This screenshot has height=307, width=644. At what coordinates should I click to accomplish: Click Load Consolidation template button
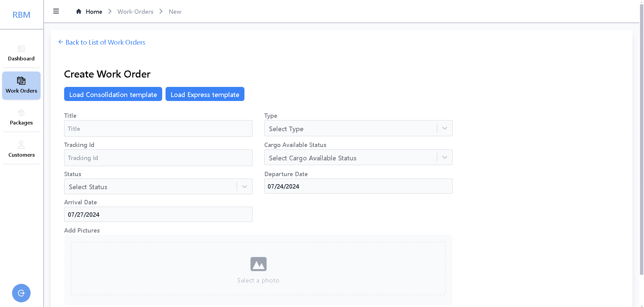pos(113,94)
